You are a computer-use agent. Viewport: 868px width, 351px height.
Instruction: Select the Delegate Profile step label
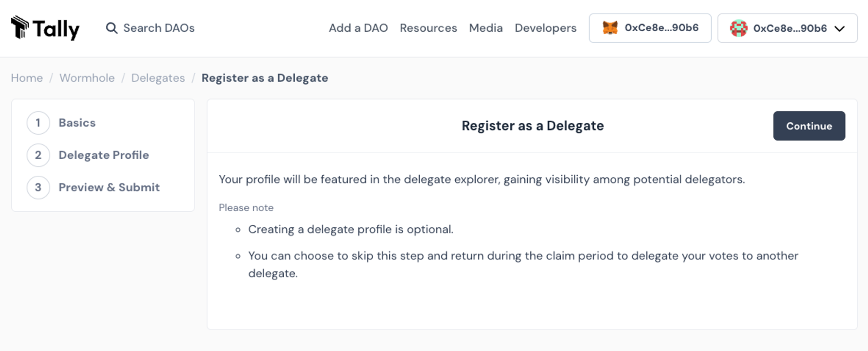(104, 155)
